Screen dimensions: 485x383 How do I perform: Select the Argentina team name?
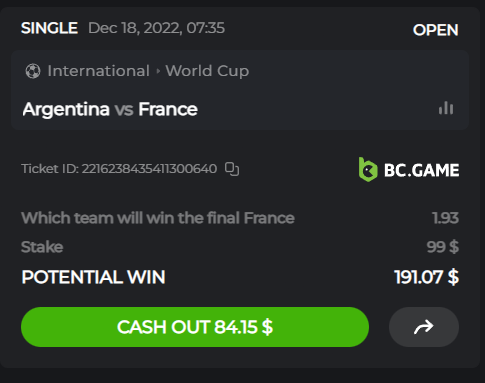pyautogui.click(x=66, y=109)
